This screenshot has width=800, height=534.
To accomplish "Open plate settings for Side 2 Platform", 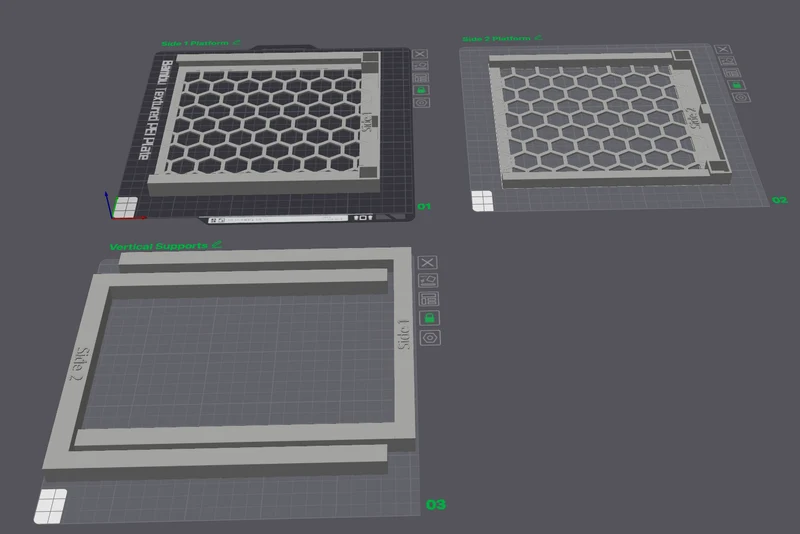I will pyautogui.click(x=741, y=97).
